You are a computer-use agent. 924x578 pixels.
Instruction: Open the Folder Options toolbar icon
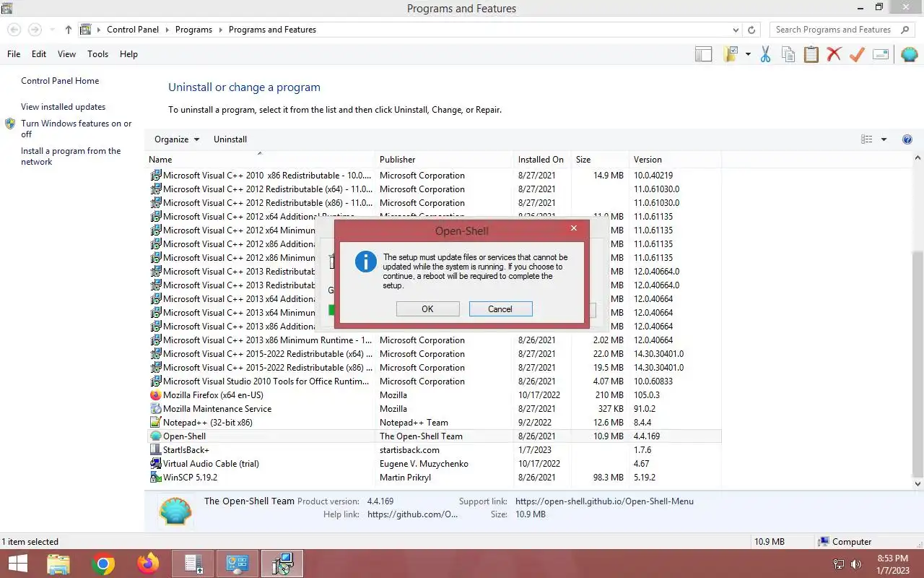(x=731, y=54)
